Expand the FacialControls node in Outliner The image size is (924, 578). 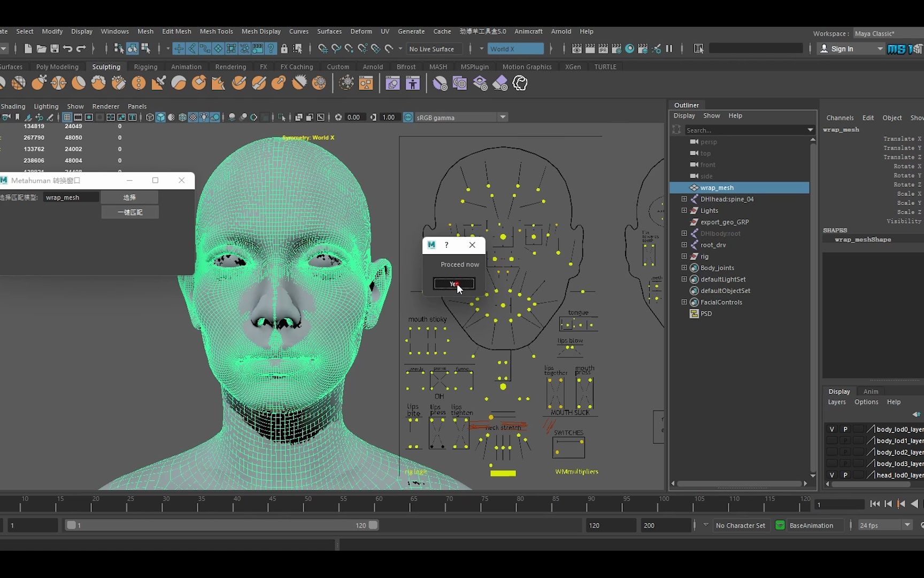click(684, 302)
